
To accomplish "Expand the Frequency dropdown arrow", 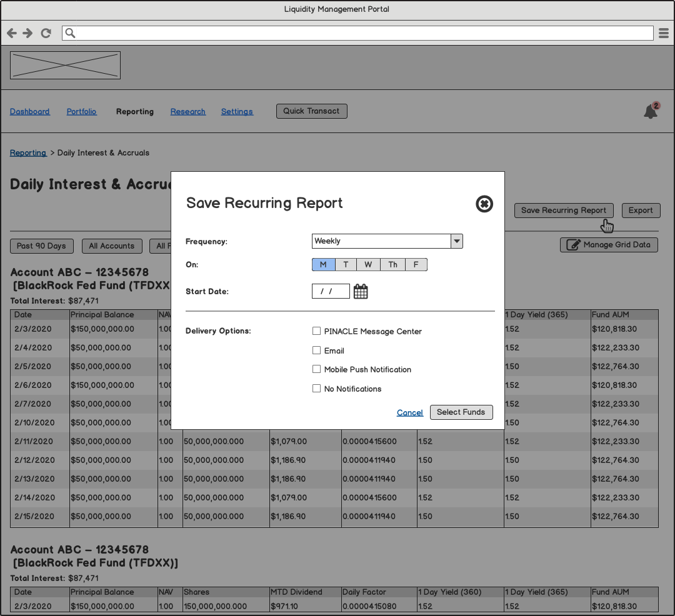I will coord(457,241).
